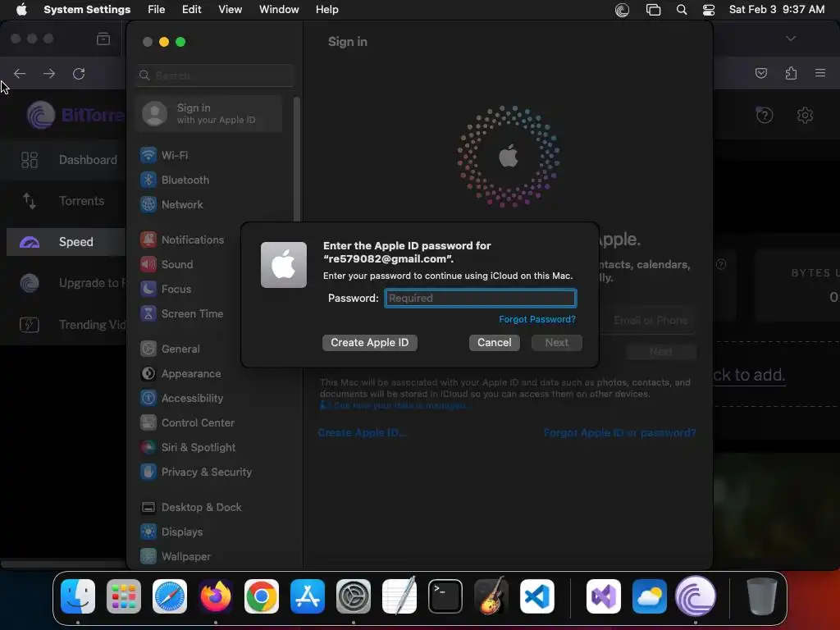Open Stage Manager icon in menu bar
840x630 pixels.
(653, 10)
